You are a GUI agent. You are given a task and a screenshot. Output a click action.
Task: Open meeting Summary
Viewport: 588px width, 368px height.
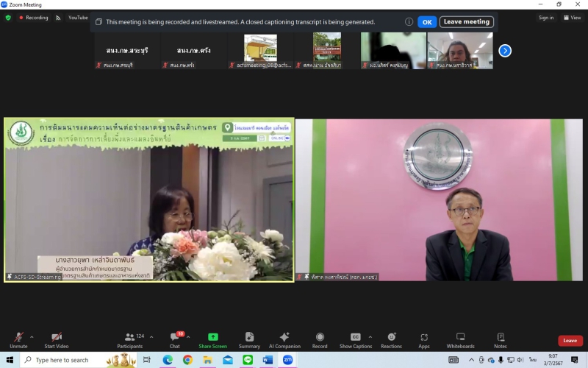pyautogui.click(x=249, y=340)
